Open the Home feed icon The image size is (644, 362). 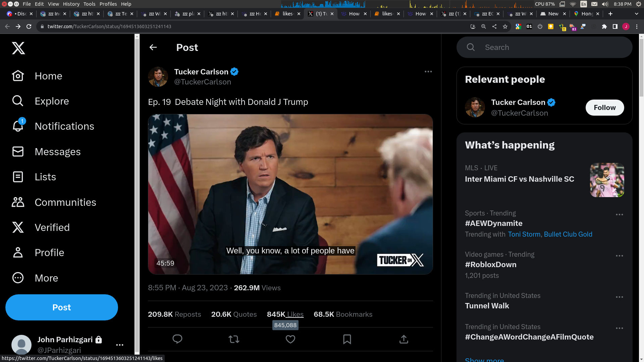point(18,76)
